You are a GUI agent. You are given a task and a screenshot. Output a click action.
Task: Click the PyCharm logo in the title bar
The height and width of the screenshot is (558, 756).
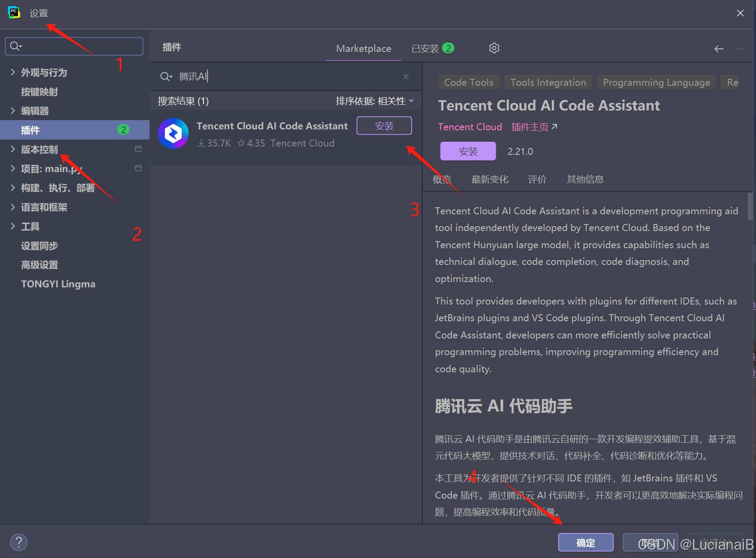pyautogui.click(x=14, y=12)
